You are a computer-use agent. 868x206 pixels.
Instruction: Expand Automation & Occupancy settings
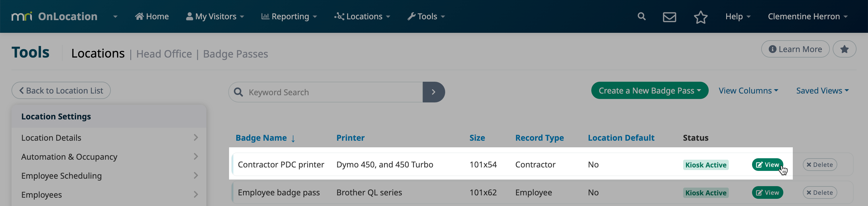point(109,157)
